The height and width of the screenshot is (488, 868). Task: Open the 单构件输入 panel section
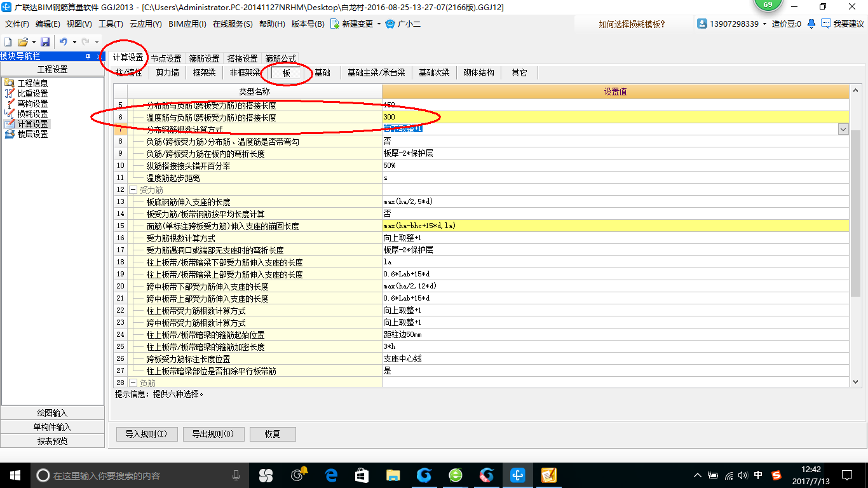tap(52, 427)
